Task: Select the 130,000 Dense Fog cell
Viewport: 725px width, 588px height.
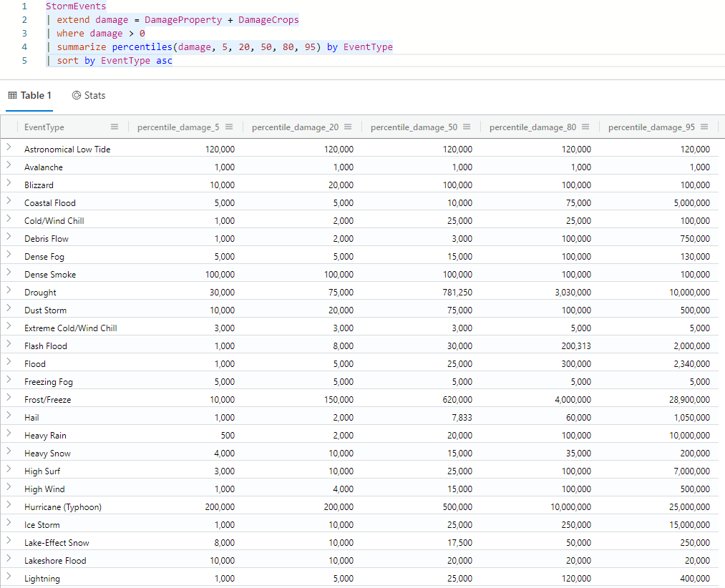Action: tap(695, 257)
